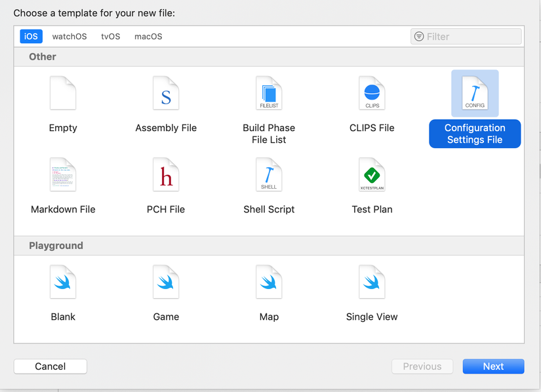Click the Filter search field
This screenshot has height=392, width=541.
[472, 37]
